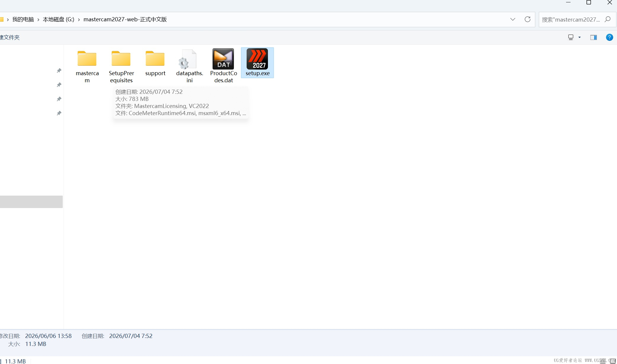Click the refresh button in address bar
617x364 pixels.
click(x=528, y=19)
